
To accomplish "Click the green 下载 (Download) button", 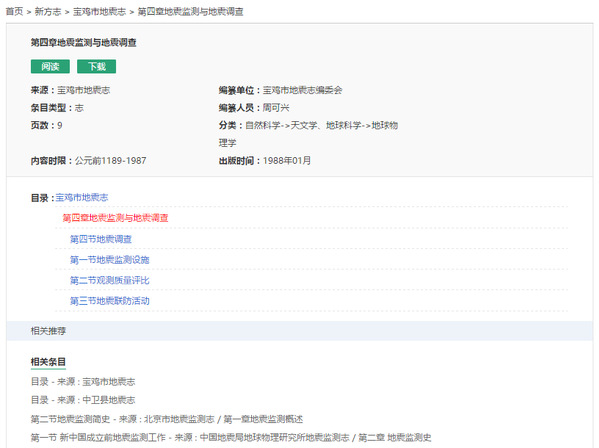I will click(96, 66).
